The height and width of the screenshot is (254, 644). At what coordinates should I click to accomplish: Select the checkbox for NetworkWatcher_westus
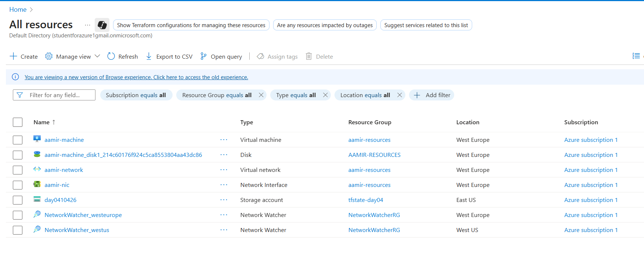[18, 230]
